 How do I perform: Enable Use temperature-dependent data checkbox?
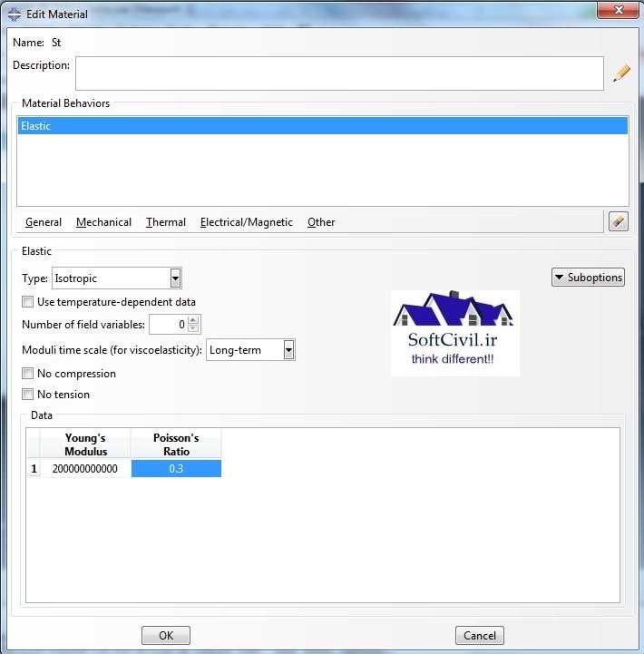point(27,301)
